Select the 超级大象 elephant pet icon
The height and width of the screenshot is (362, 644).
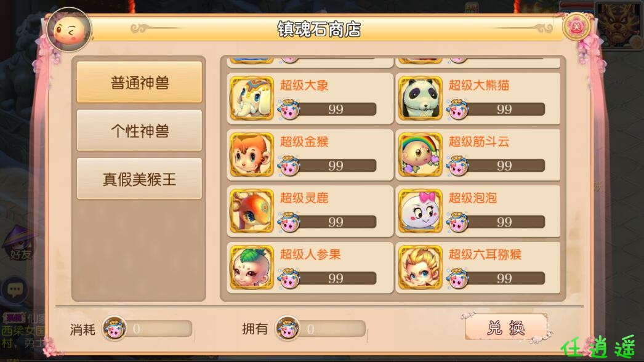251,99
